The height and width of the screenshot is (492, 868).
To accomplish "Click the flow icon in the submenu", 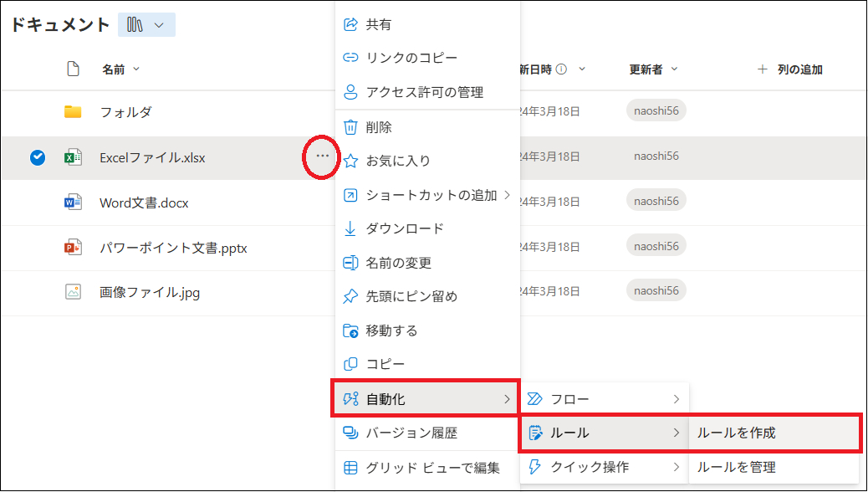I will (x=534, y=399).
